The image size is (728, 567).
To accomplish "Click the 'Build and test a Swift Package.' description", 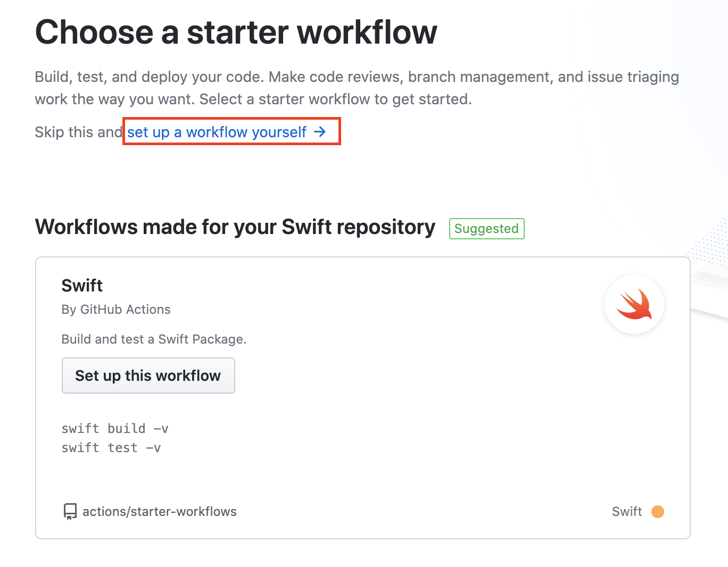I will (x=154, y=339).
